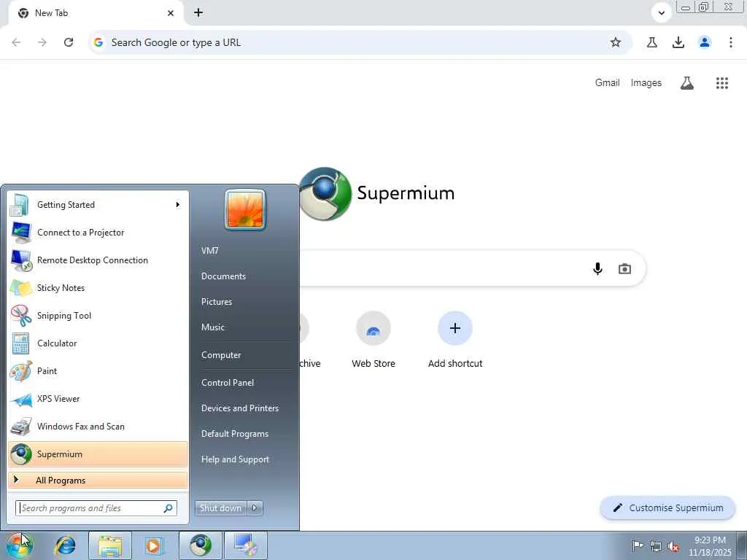The width and height of the screenshot is (747, 560).
Task: Open Windows Explorer from the taskbar
Action: 110,545
